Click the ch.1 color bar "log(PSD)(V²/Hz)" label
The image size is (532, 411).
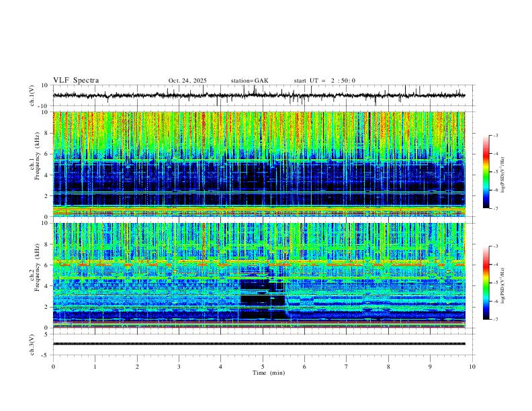click(502, 175)
